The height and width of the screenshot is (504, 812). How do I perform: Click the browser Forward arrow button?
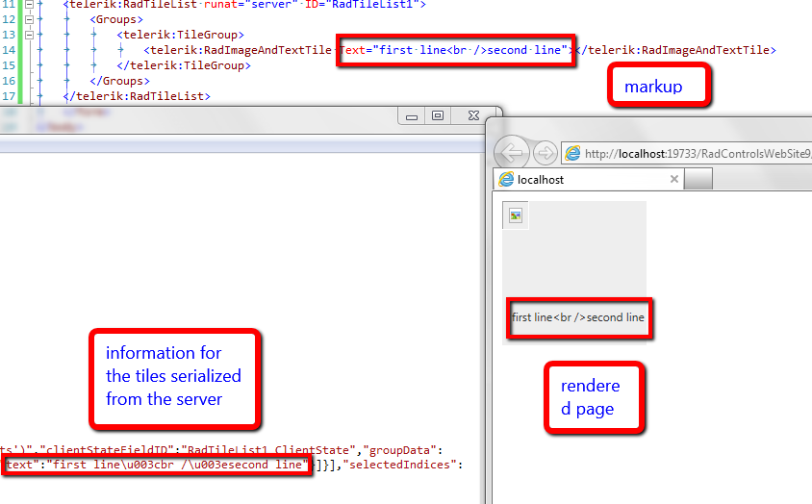point(545,153)
